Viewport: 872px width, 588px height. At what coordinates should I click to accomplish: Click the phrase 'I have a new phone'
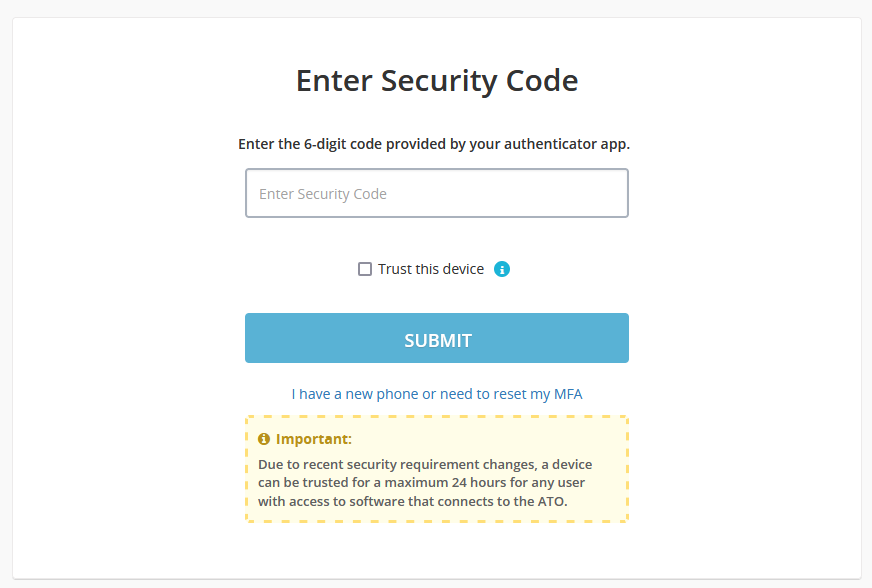(355, 394)
